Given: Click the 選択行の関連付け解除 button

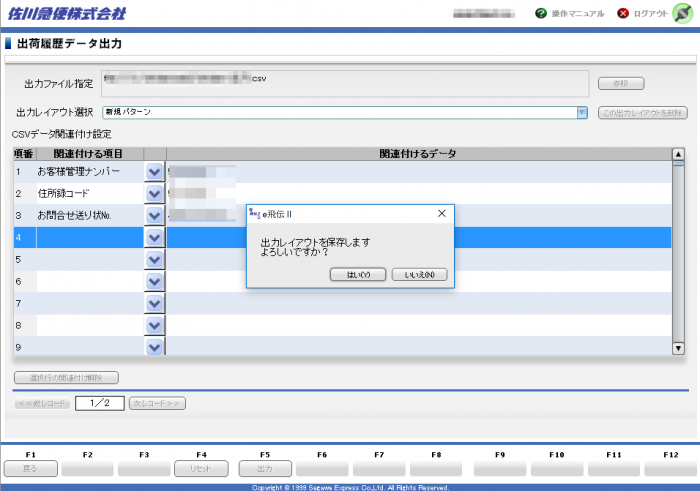Looking at the screenshot, I should tap(66, 378).
